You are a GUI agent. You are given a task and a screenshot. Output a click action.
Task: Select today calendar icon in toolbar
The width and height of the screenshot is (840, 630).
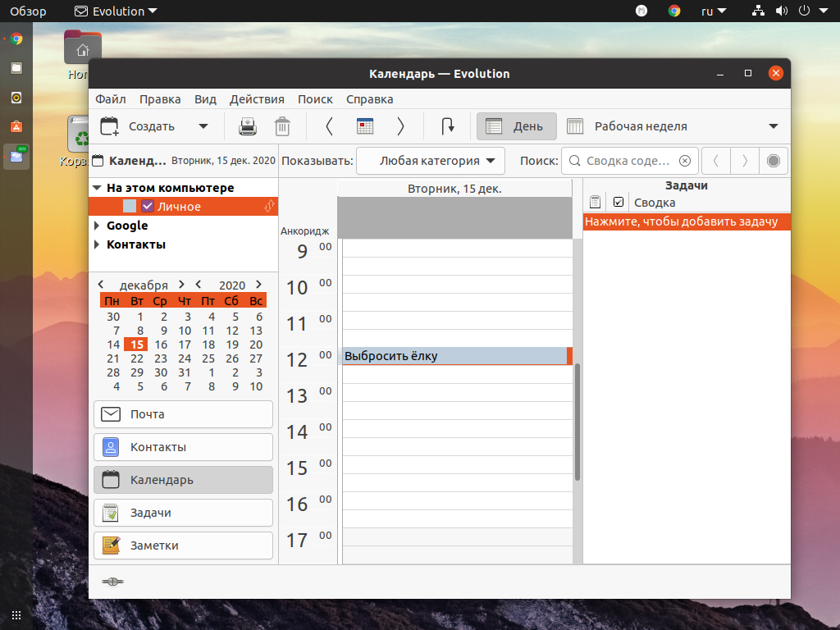click(365, 126)
